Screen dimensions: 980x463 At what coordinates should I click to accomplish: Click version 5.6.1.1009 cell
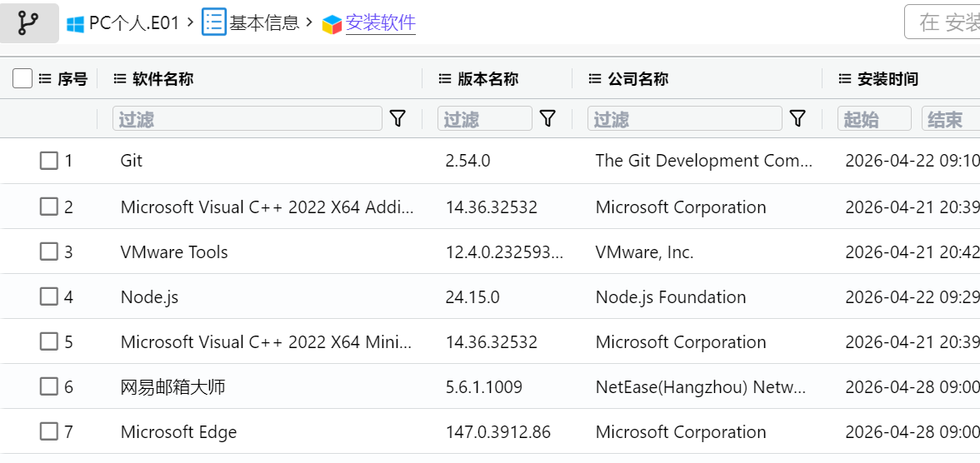(x=483, y=386)
